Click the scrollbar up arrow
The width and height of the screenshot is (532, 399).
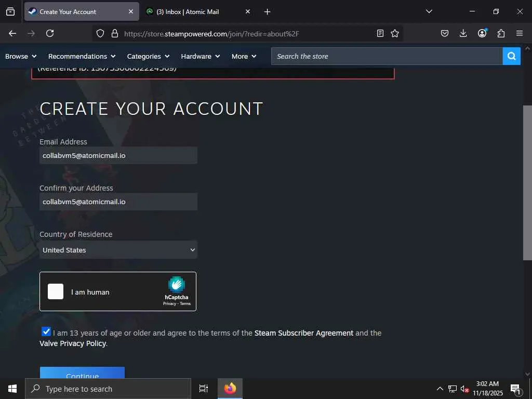[x=527, y=48]
